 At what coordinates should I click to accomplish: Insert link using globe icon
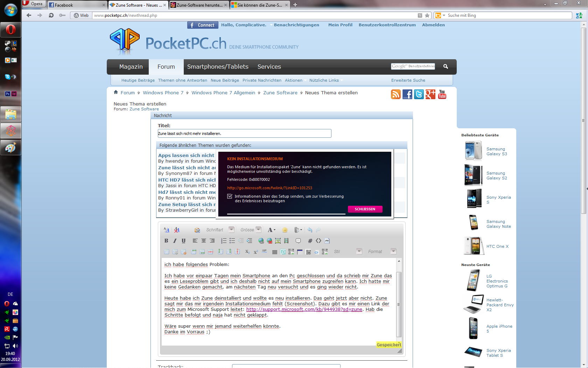coord(261,241)
